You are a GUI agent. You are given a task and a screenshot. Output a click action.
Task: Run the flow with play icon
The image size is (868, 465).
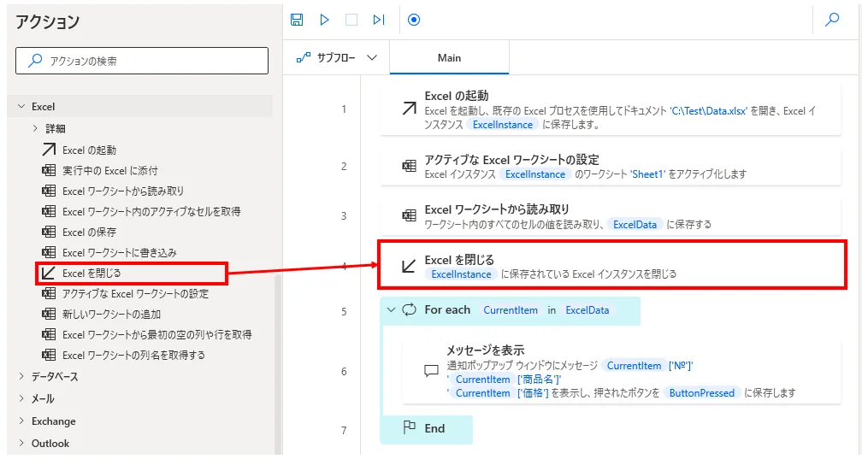pos(324,20)
